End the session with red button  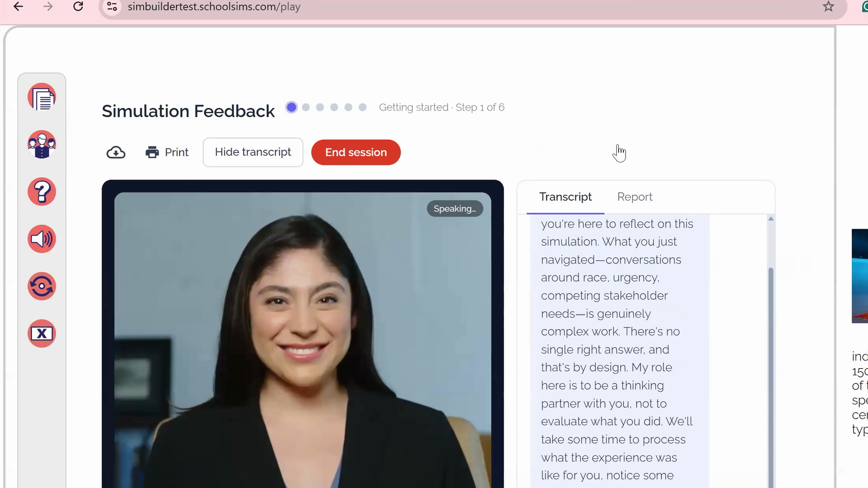(356, 152)
